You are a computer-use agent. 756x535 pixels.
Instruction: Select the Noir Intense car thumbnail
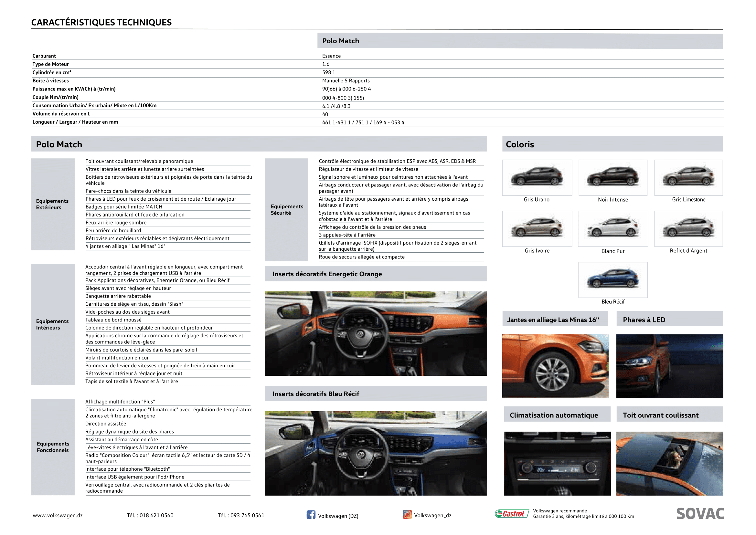tap(612, 178)
